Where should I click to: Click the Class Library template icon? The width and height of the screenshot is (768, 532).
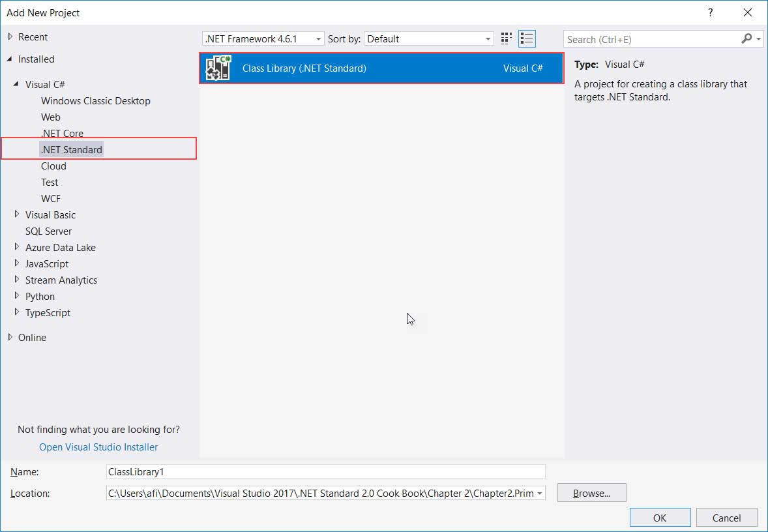point(218,68)
